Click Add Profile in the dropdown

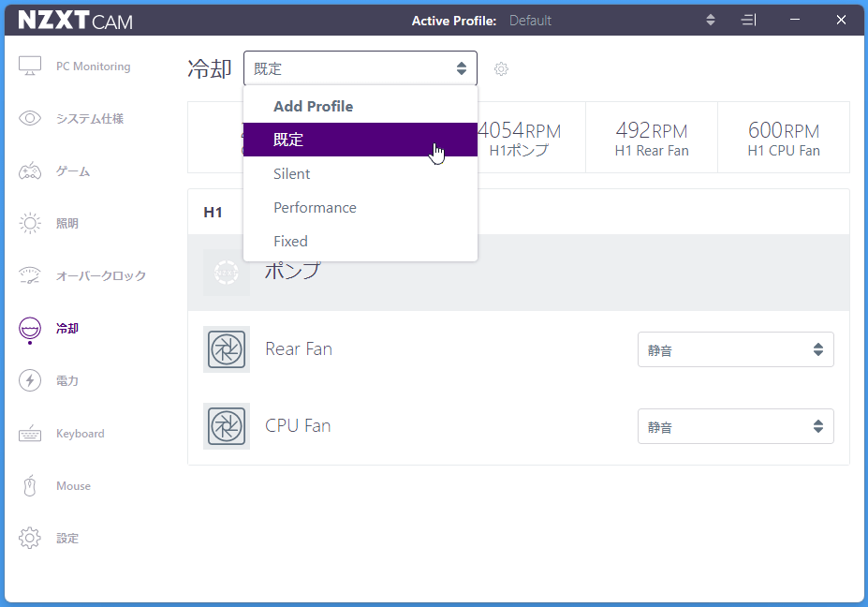pyautogui.click(x=313, y=107)
